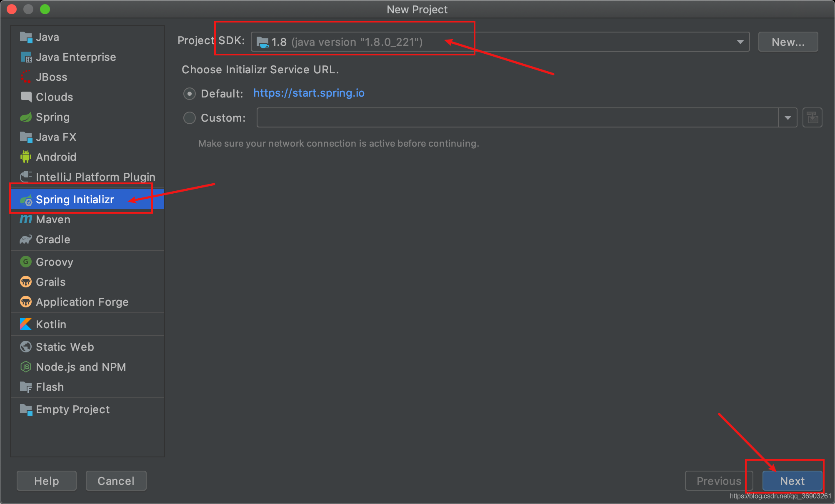Choose Node.js and NPM project type

click(x=87, y=367)
